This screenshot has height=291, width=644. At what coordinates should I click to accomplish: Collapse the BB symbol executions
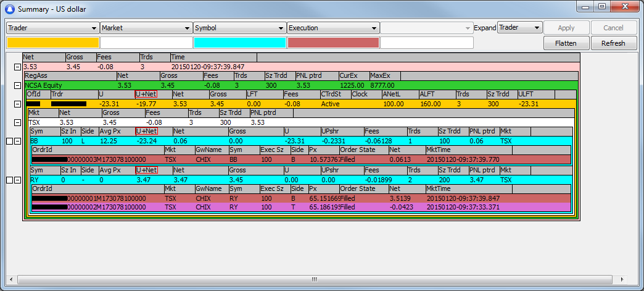coord(17,141)
